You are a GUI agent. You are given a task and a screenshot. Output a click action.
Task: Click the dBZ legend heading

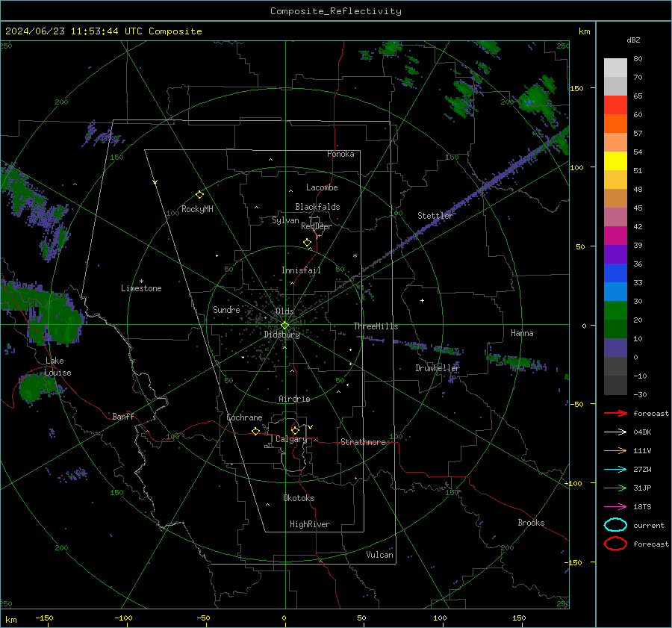(x=633, y=40)
